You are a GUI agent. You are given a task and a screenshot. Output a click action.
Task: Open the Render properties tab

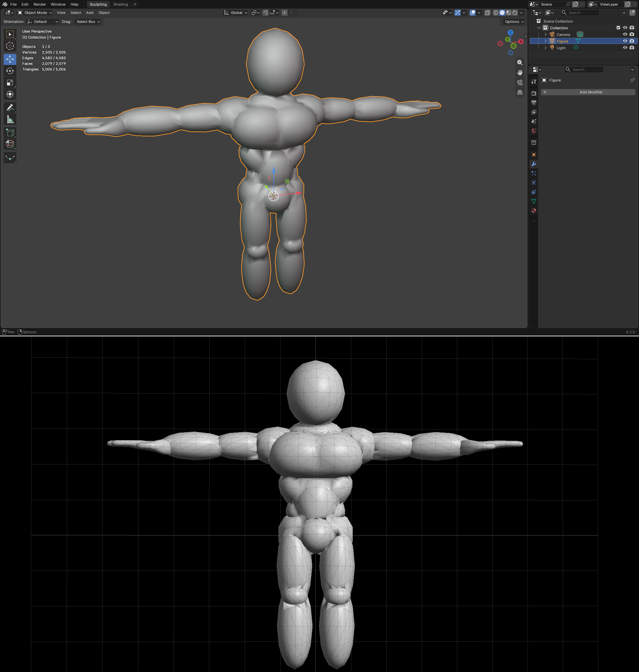534,93
